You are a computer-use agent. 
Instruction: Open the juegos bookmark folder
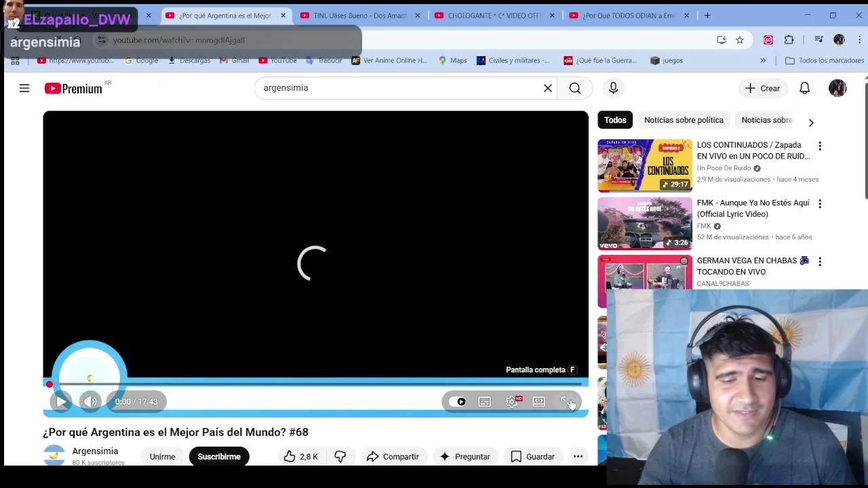pyautogui.click(x=667, y=60)
